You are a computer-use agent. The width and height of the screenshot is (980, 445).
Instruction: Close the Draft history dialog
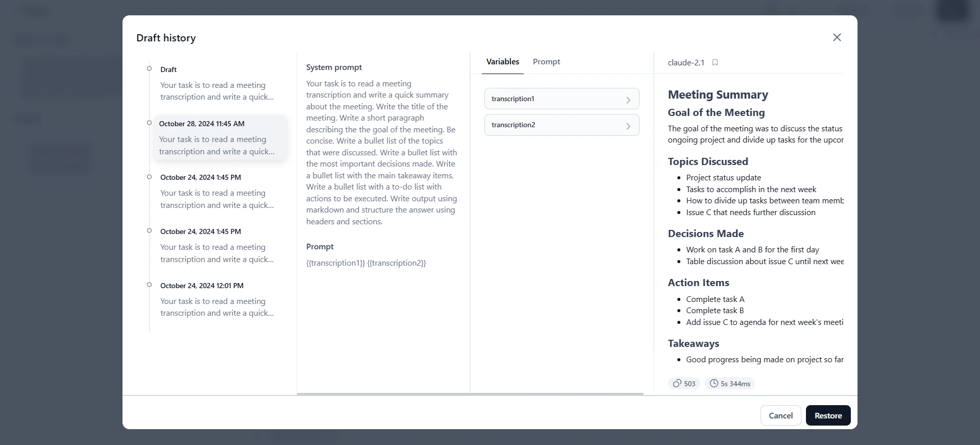pyautogui.click(x=837, y=37)
